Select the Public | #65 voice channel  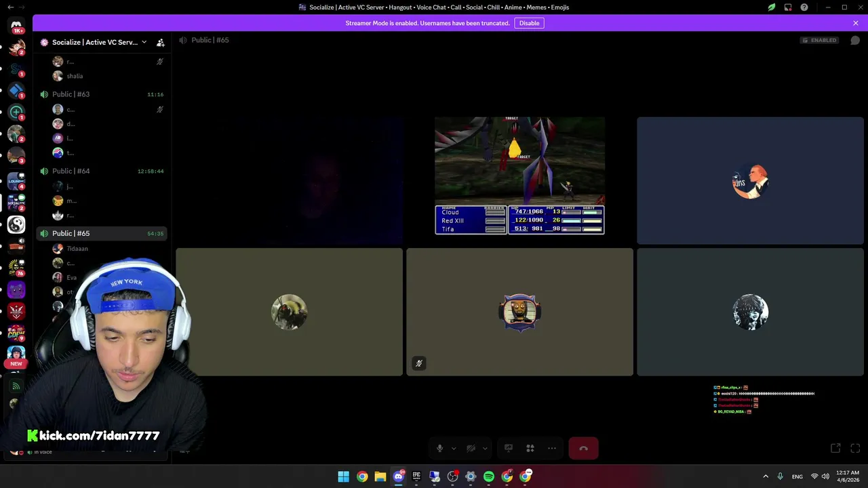tap(102, 233)
